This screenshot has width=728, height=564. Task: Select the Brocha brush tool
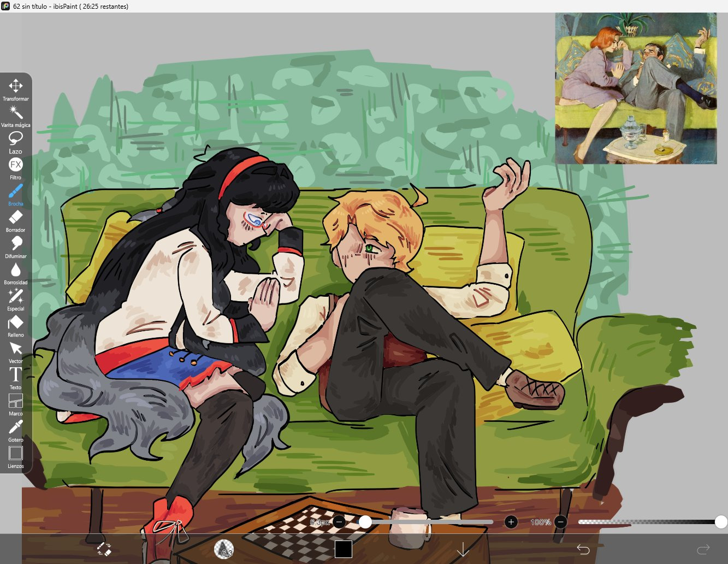click(15, 195)
